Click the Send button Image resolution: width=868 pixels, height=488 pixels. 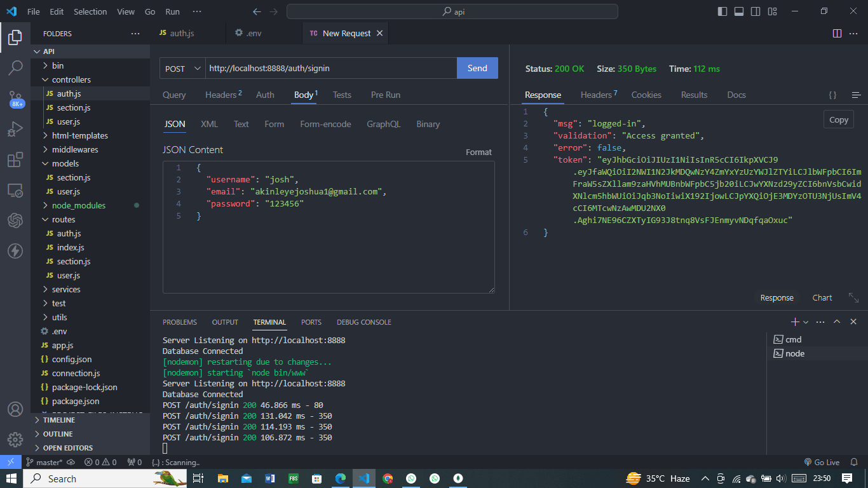[x=477, y=68]
